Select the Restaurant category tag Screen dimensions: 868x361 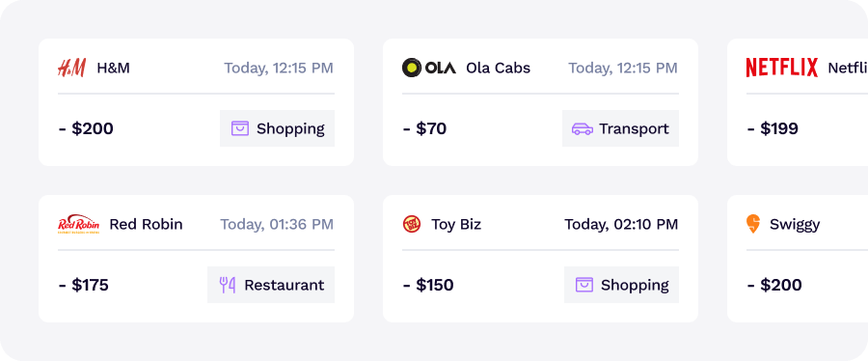tap(271, 285)
